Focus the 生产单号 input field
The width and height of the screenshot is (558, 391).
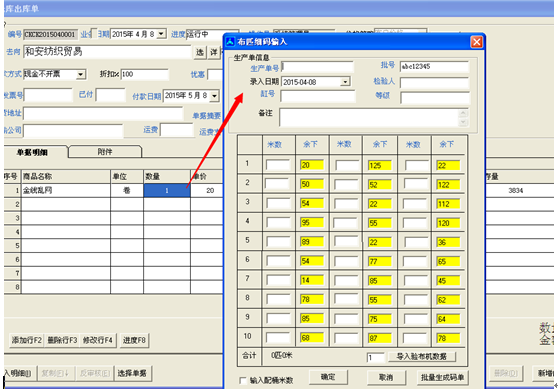pos(317,67)
